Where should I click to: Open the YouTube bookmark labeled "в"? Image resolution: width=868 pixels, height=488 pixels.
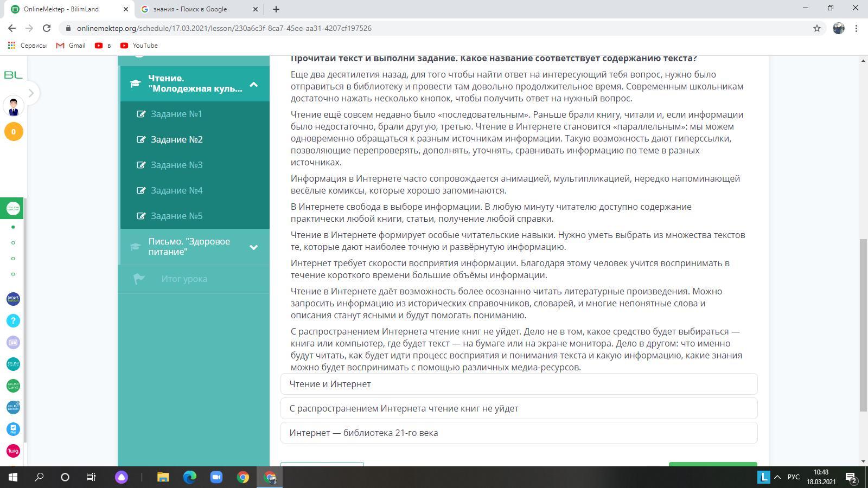(103, 46)
